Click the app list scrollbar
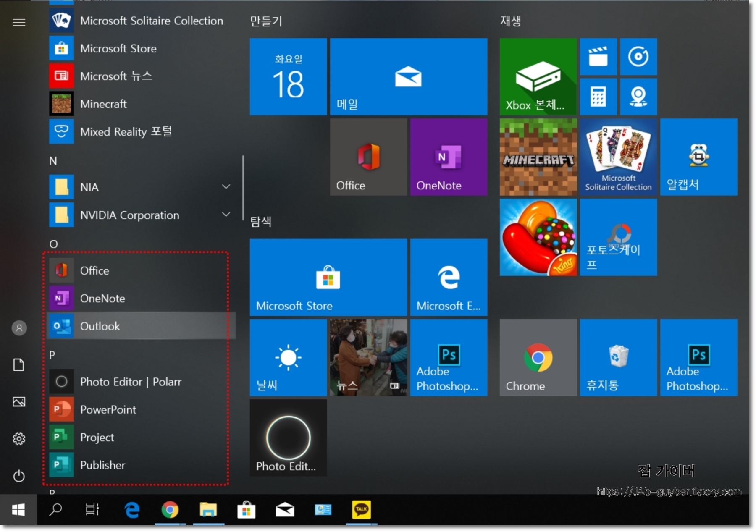Viewport: 756px width, 532px height. pyautogui.click(x=243, y=188)
